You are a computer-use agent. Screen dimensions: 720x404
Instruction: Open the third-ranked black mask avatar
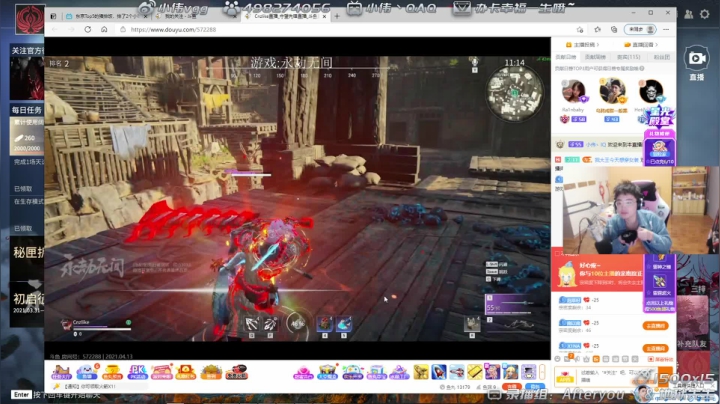(651, 91)
